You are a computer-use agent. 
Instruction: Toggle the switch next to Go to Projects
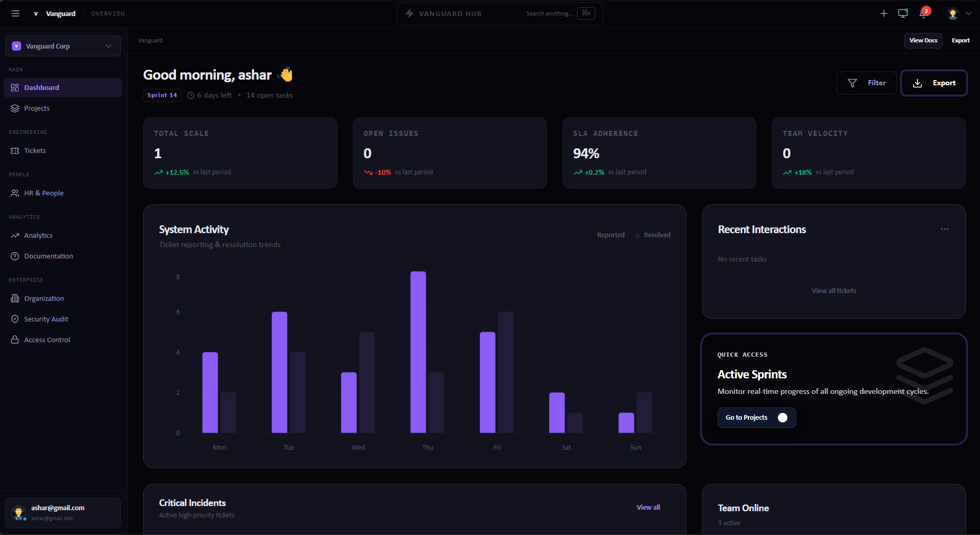pyautogui.click(x=783, y=418)
